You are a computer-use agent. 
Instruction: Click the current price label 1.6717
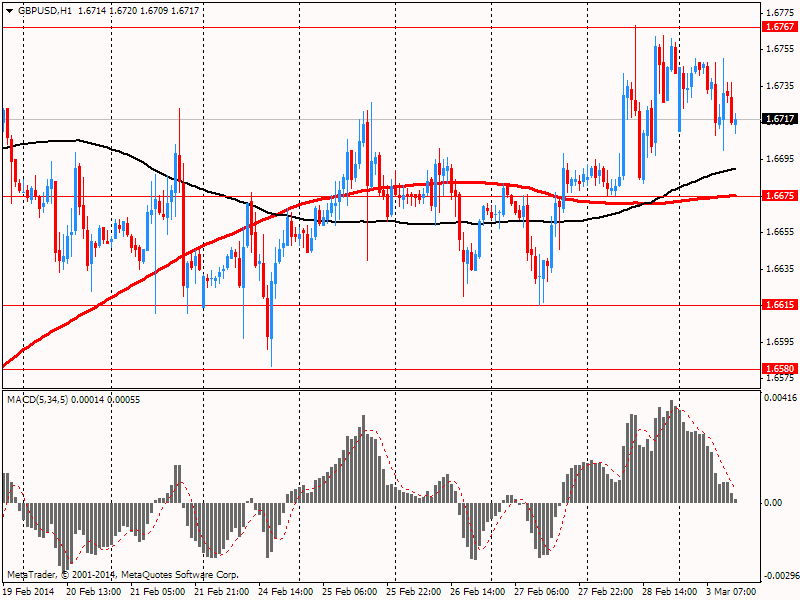pos(780,119)
